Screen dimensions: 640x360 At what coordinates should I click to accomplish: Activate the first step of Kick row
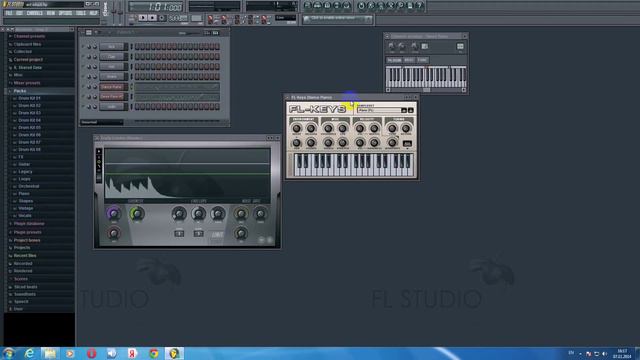pyautogui.click(x=137, y=47)
